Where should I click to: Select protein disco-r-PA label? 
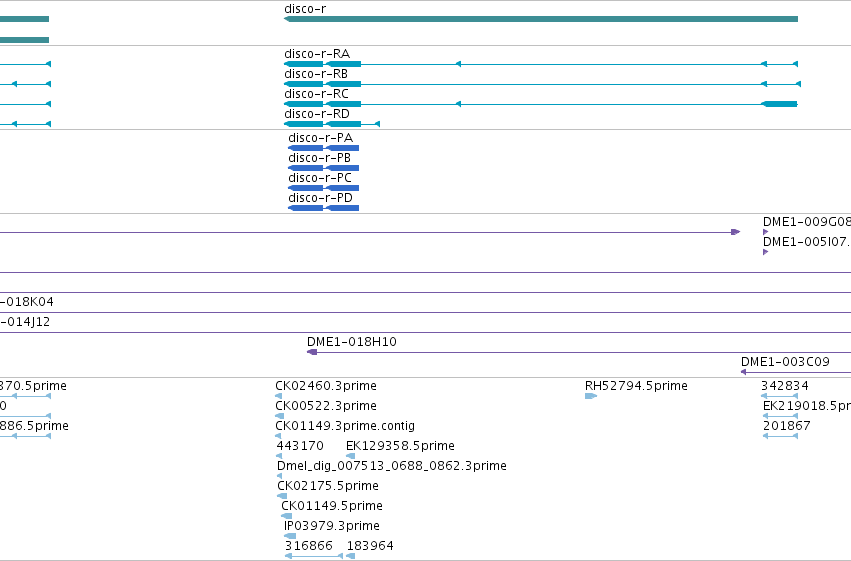point(320,138)
